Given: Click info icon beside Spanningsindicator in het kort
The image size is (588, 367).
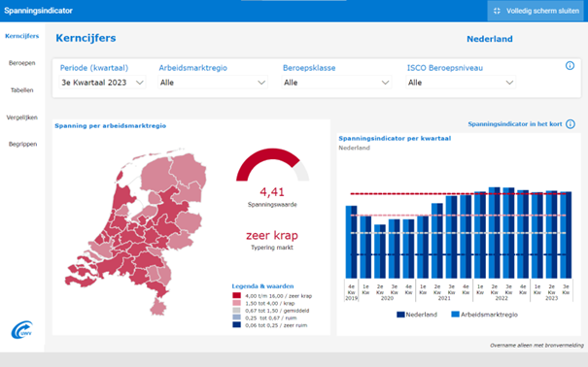Looking at the screenshot, I should 571,124.
